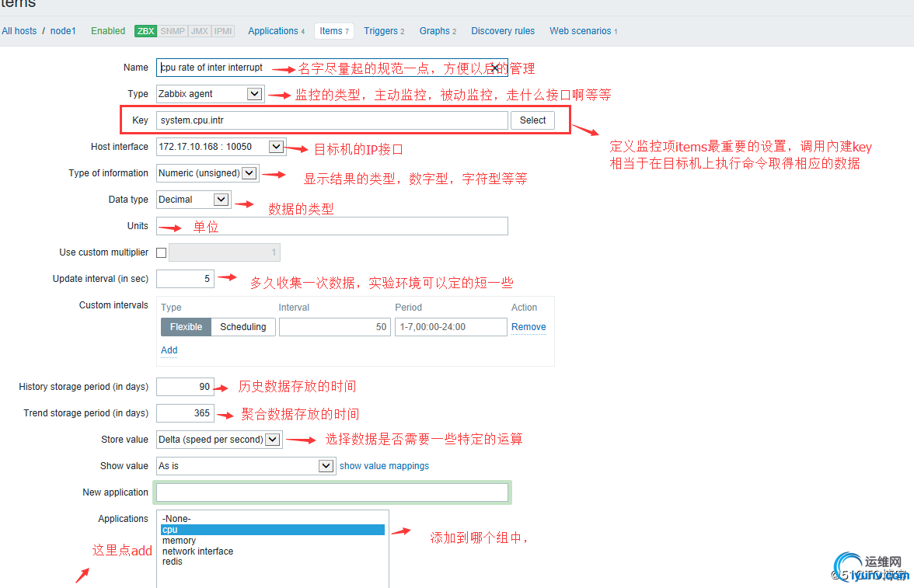Click the New application input field
Image resolution: width=914 pixels, height=588 pixels.
click(x=332, y=492)
